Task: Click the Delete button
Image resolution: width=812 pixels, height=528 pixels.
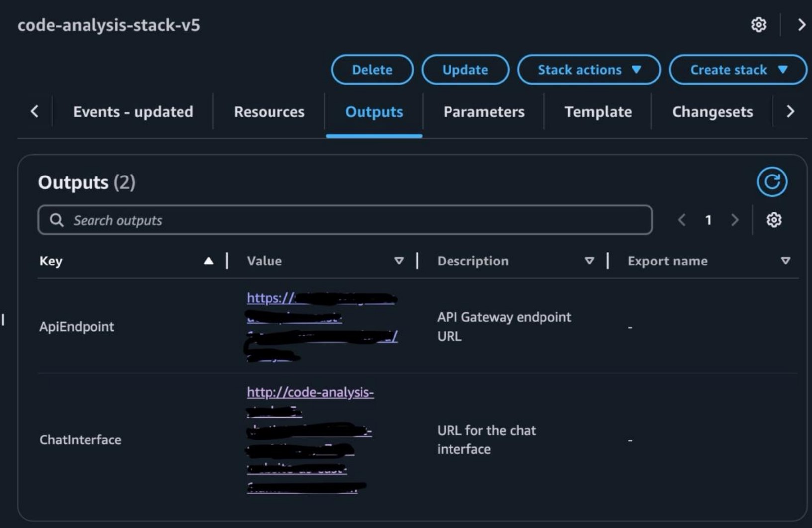Action: coord(371,70)
